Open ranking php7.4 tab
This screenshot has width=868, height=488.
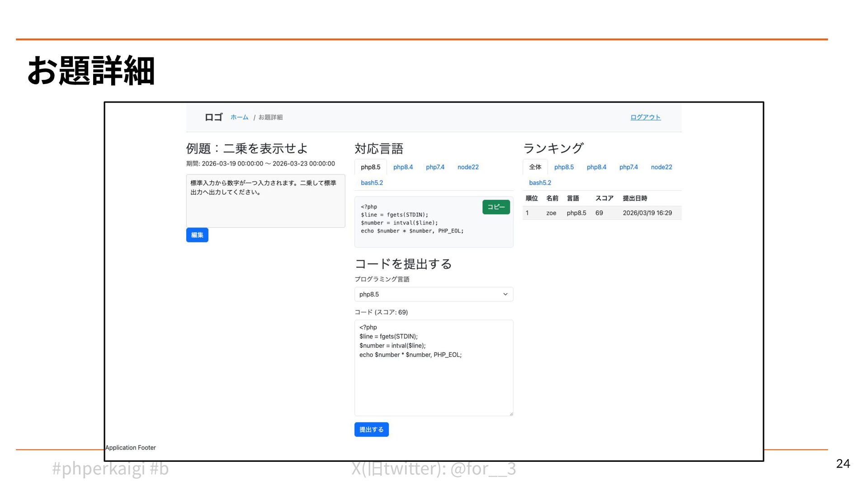point(628,167)
